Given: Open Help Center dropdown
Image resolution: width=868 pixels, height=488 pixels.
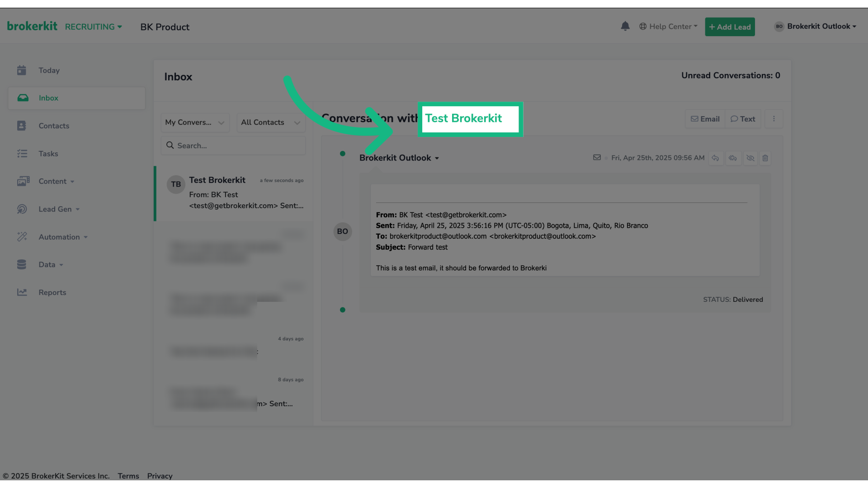Looking at the screenshot, I should click(668, 27).
